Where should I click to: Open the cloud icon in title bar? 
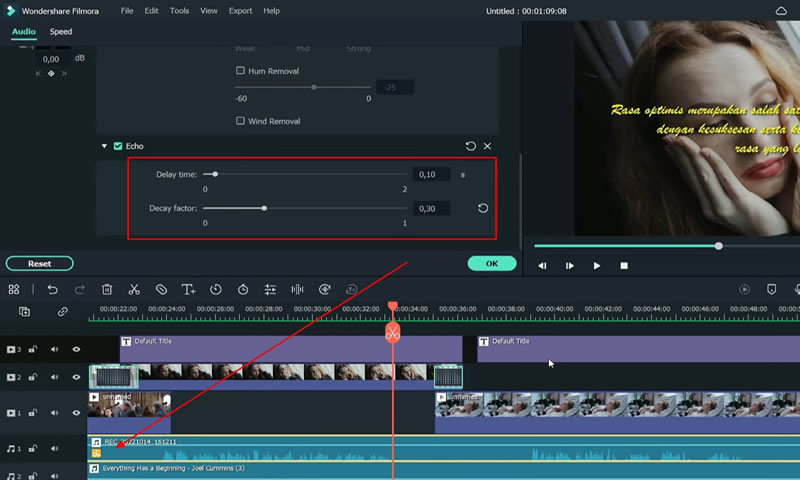click(781, 11)
